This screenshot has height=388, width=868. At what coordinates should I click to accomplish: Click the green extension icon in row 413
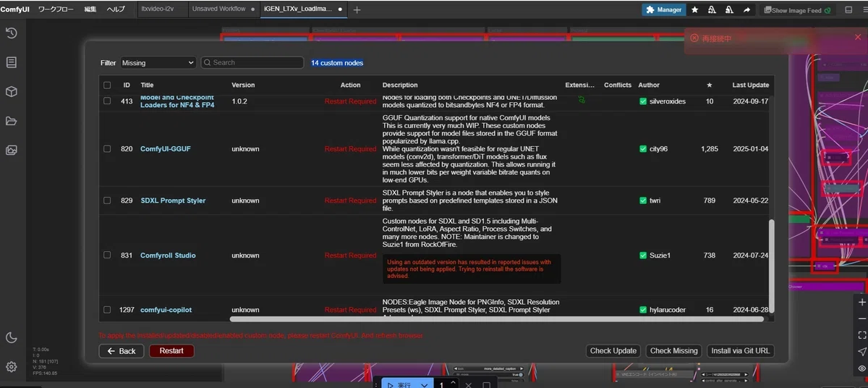pos(581,100)
